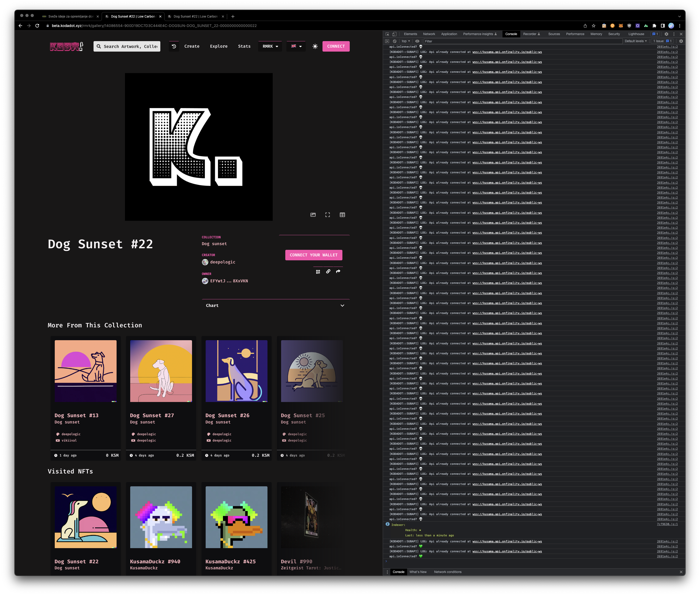Screen dimensions: 700x595
Task: Copy the NFT link with the chain icon
Action: click(x=328, y=272)
